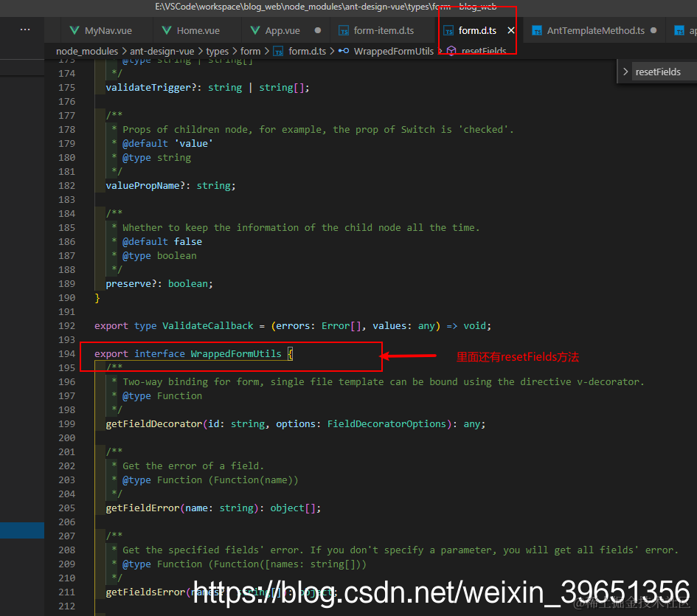The image size is (697, 616).
Task: Switch to the Home.vue tab
Action: pyautogui.click(x=198, y=30)
